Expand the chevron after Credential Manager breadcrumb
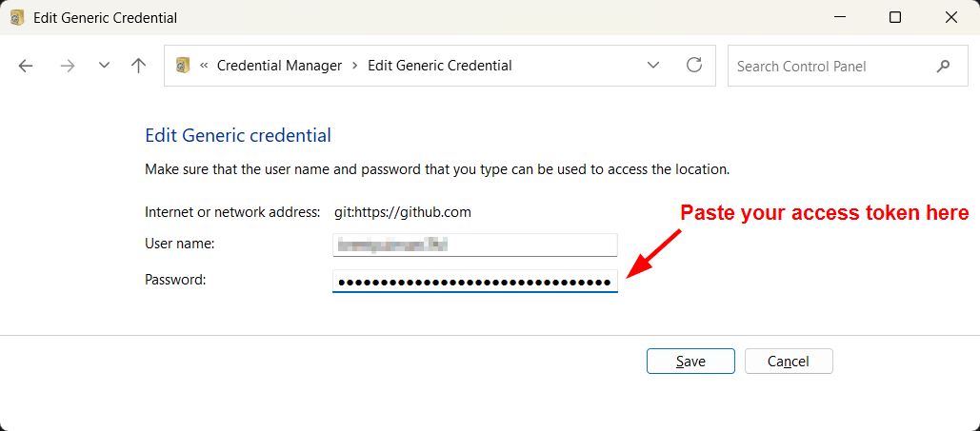The width and height of the screenshot is (980, 431). [354, 66]
